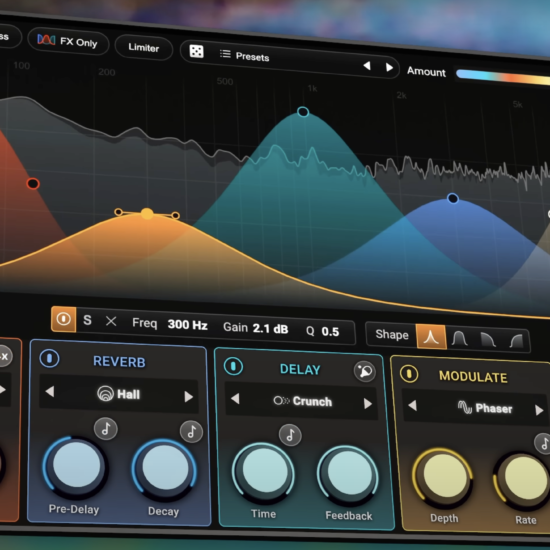
Task: Open the Hall reverb type selector
Action: click(119, 394)
